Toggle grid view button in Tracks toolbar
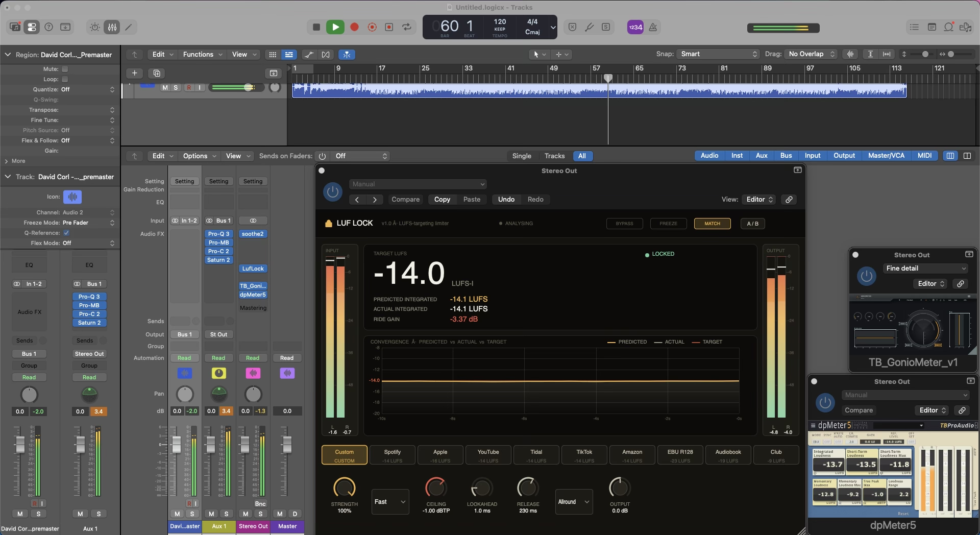The image size is (980, 535). (273, 54)
